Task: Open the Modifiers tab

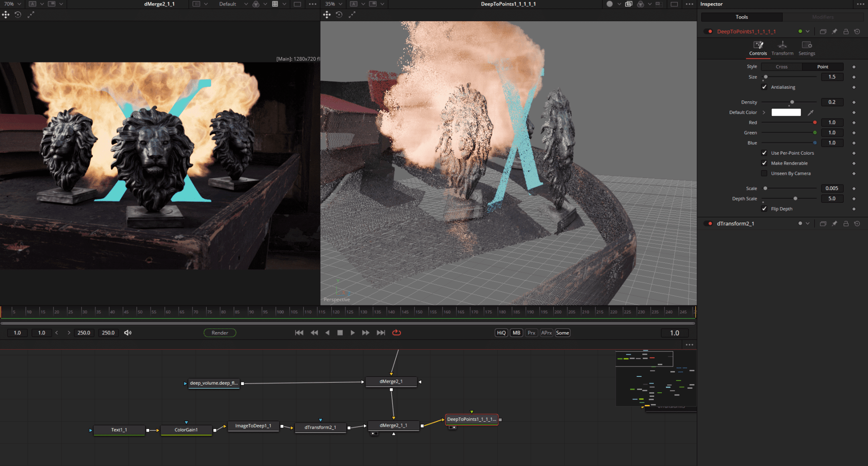Action: pyautogui.click(x=823, y=17)
